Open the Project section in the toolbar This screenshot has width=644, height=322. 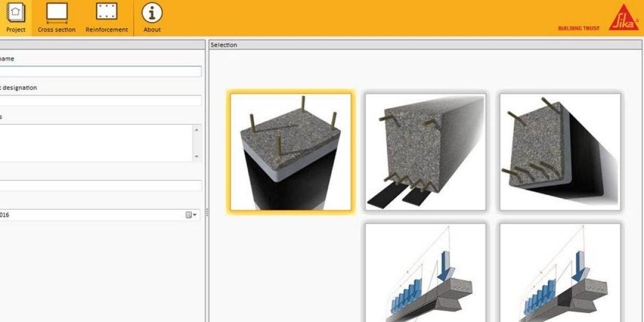pyautogui.click(x=15, y=18)
